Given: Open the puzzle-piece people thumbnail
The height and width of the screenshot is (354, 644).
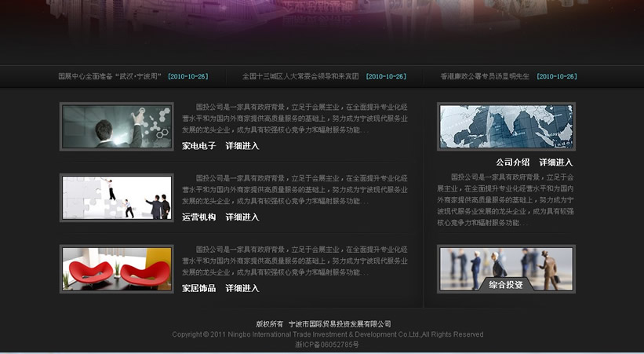Looking at the screenshot, I should [117, 198].
